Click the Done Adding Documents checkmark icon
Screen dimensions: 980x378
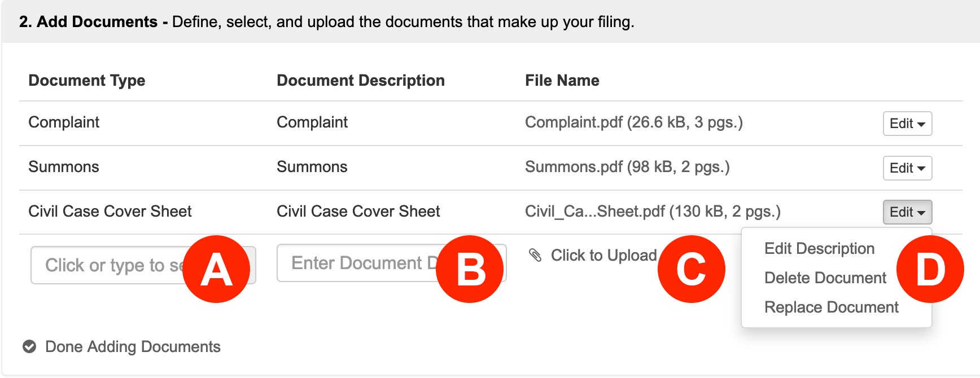(29, 346)
